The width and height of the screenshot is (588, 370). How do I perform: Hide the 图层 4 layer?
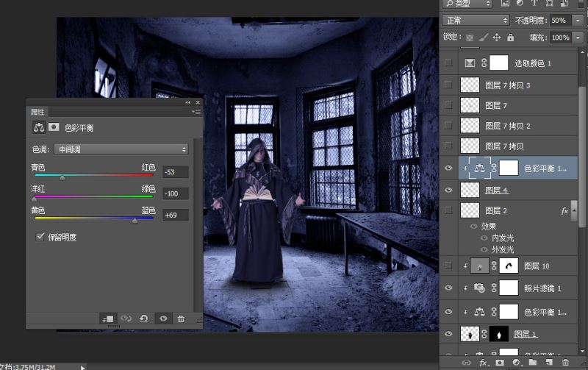[448, 190]
